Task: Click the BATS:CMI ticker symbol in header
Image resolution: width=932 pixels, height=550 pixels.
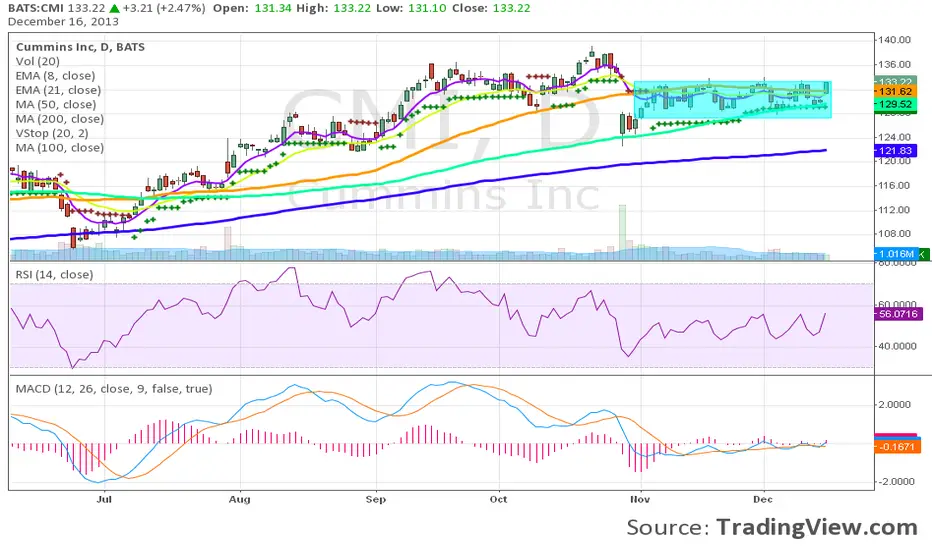Action: [x=36, y=8]
